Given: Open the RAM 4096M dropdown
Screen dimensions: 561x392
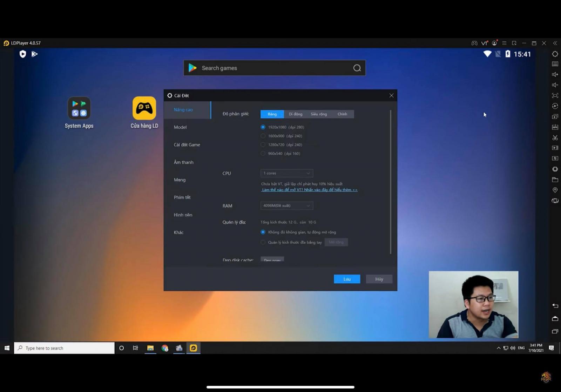Looking at the screenshot, I should click(287, 205).
